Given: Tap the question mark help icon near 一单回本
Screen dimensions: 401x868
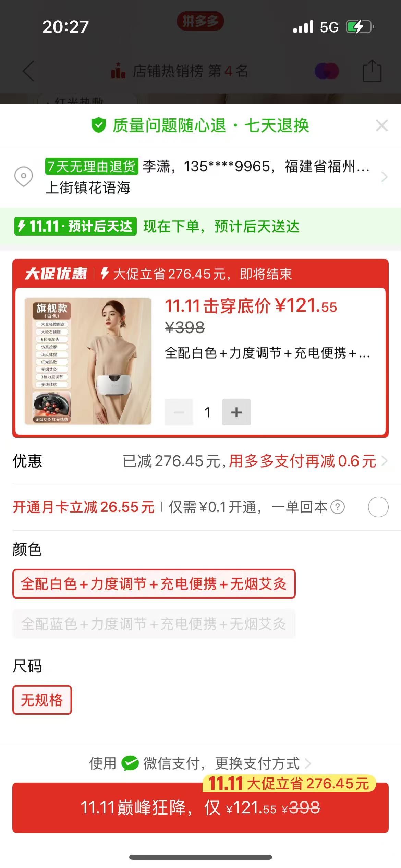Looking at the screenshot, I should point(338,507).
